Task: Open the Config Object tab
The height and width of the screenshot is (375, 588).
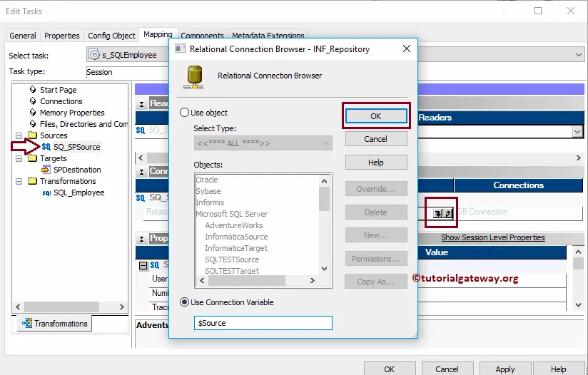Action: 111,36
